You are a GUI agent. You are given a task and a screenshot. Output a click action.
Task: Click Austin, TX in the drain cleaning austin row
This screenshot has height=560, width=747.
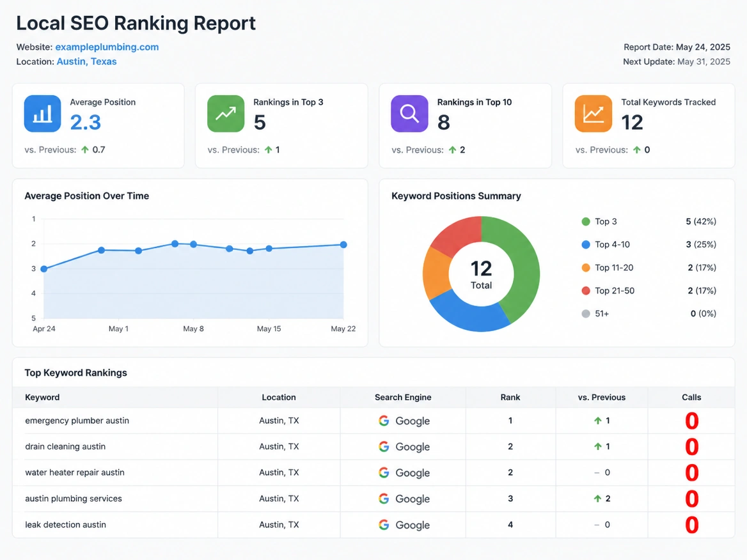point(279,447)
